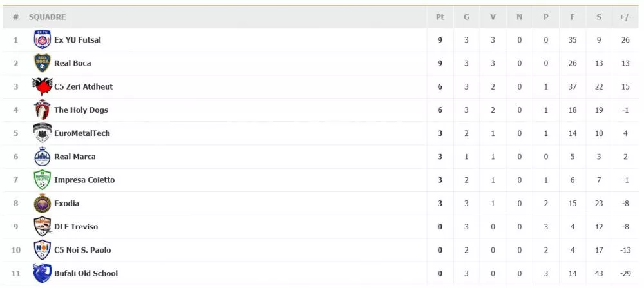Click C5 Noi S. Paolo's 17 goals conceded

[x=599, y=250]
